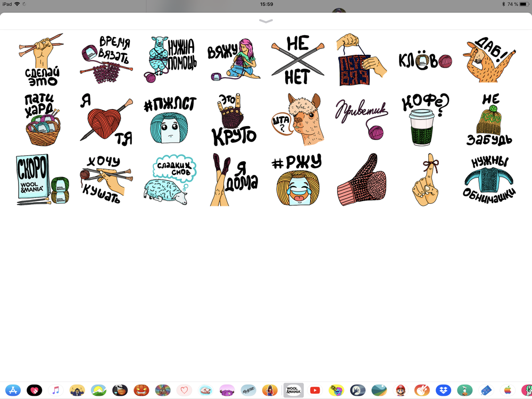Open the purple monster sticker app
The height and width of the screenshot is (399, 532).
[227, 390]
